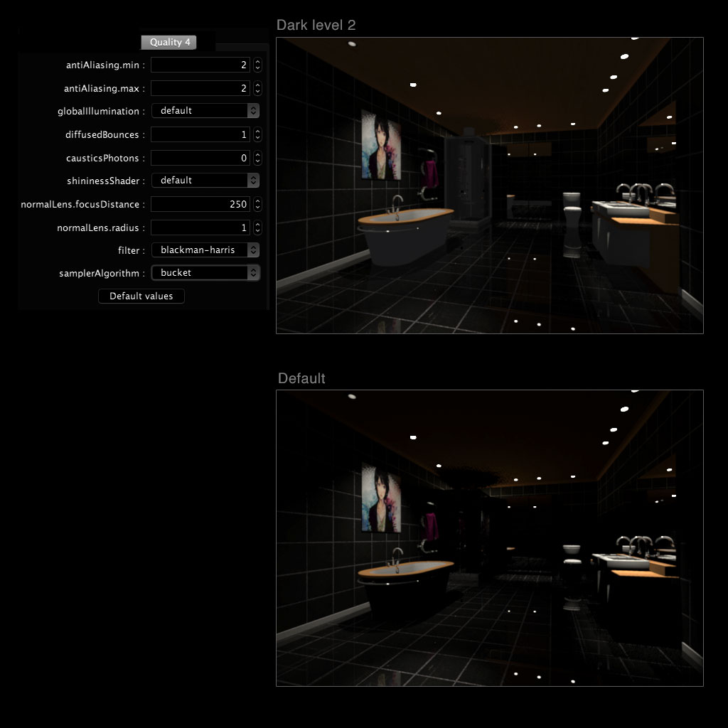Screen dimensions: 728x728
Task: Click the antiAliasing.max value field
Action: point(200,88)
